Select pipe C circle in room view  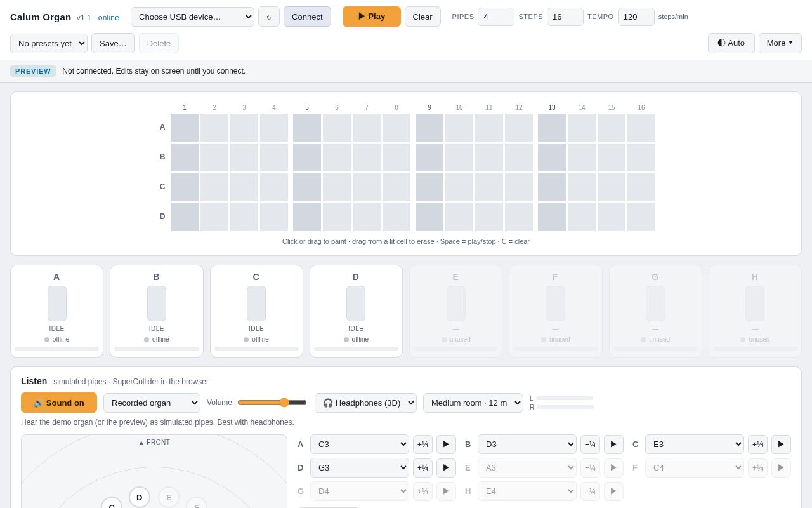click(112, 503)
